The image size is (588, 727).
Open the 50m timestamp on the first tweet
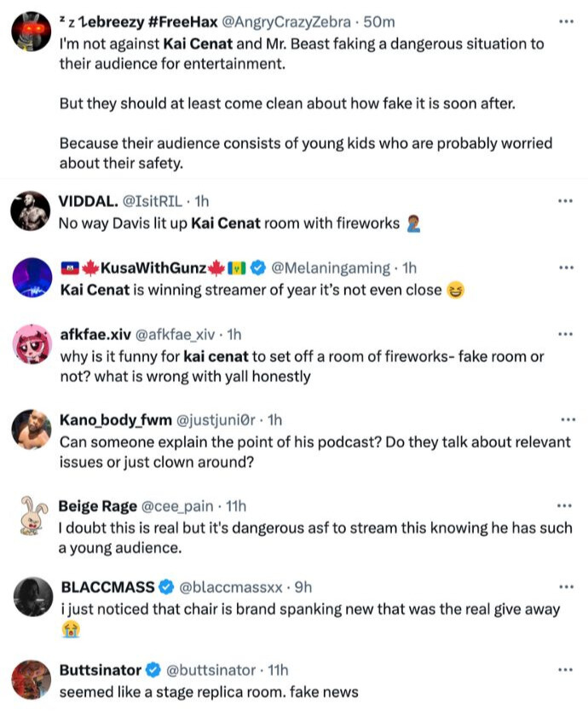378,22
